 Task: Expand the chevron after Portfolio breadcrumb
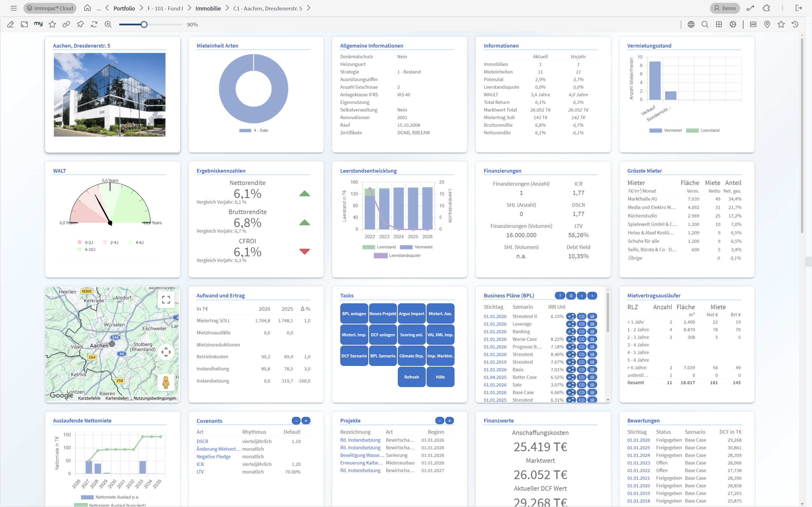(x=141, y=8)
